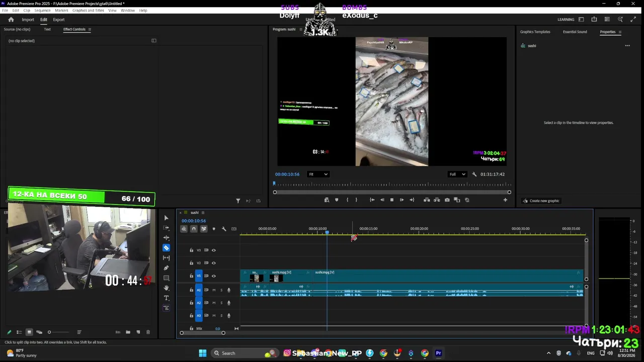
Task: Click the LEARNING workspace label
Action: 566,20
